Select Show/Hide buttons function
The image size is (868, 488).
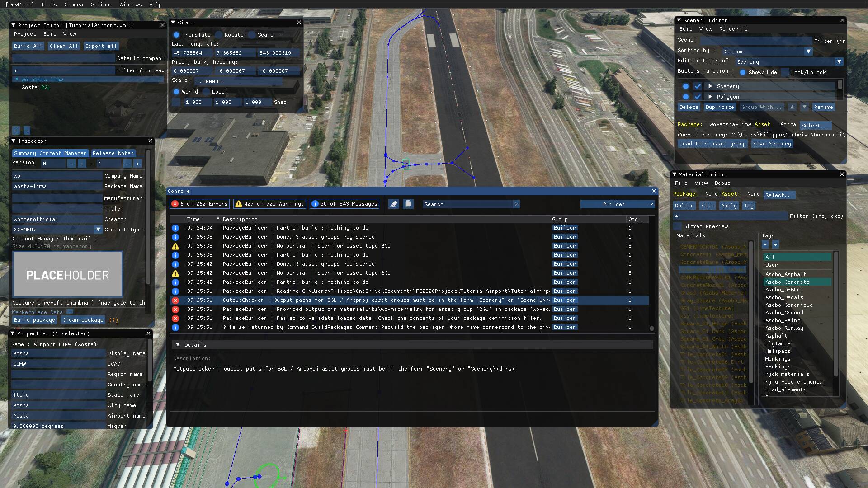743,72
